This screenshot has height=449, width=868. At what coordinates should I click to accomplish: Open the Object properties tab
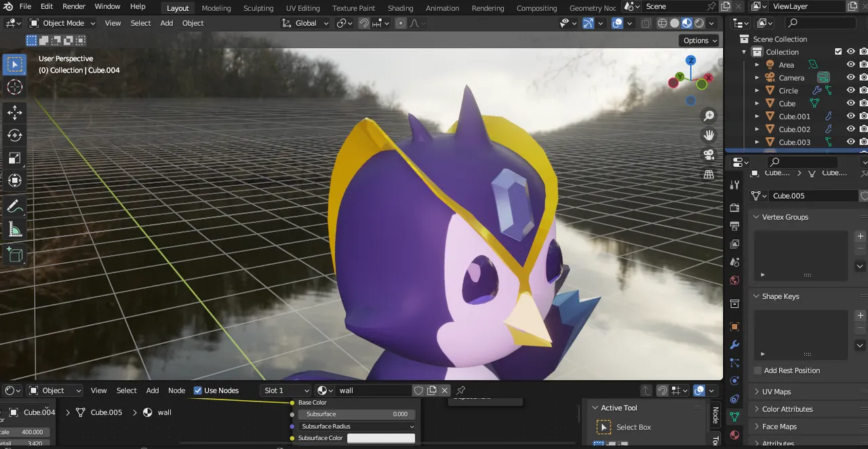tap(734, 327)
